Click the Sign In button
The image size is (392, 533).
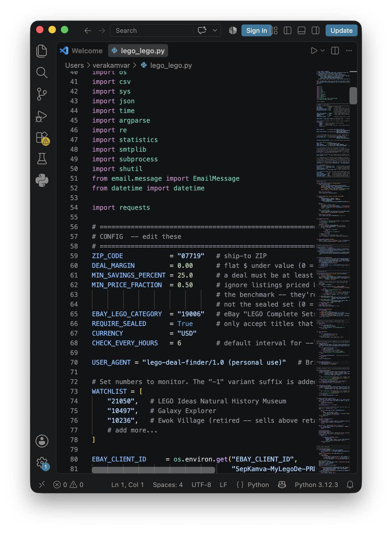tap(256, 30)
